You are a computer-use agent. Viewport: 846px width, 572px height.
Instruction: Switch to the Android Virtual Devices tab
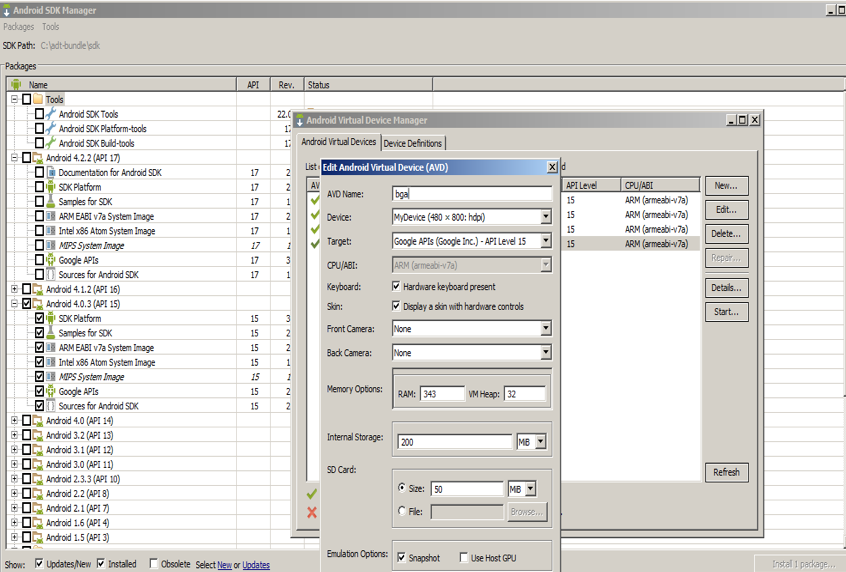pyautogui.click(x=338, y=142)
